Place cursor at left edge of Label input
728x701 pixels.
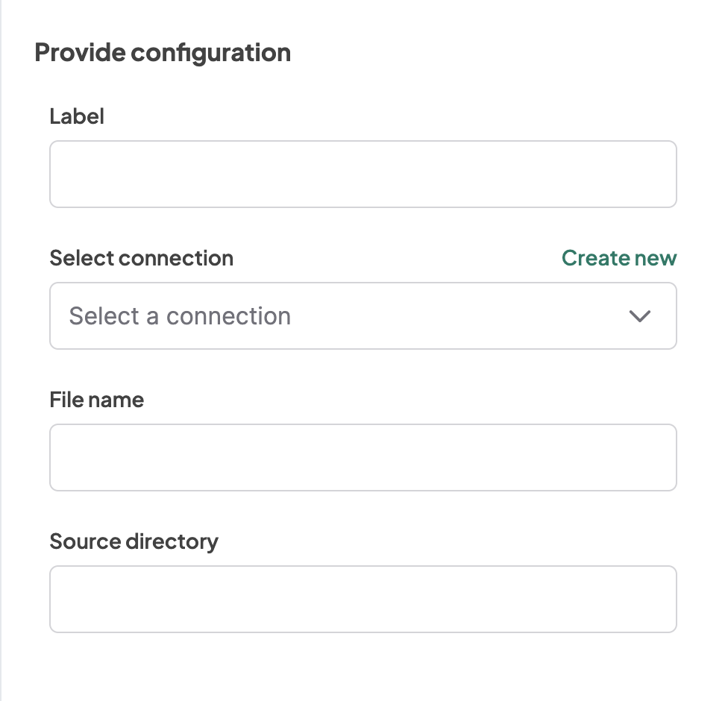(x=61, y=175)
